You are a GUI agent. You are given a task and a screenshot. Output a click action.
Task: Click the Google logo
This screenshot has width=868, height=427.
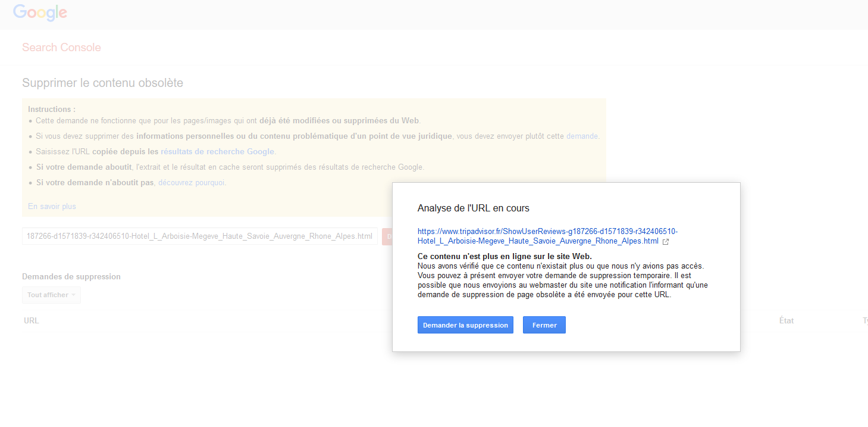40,13
